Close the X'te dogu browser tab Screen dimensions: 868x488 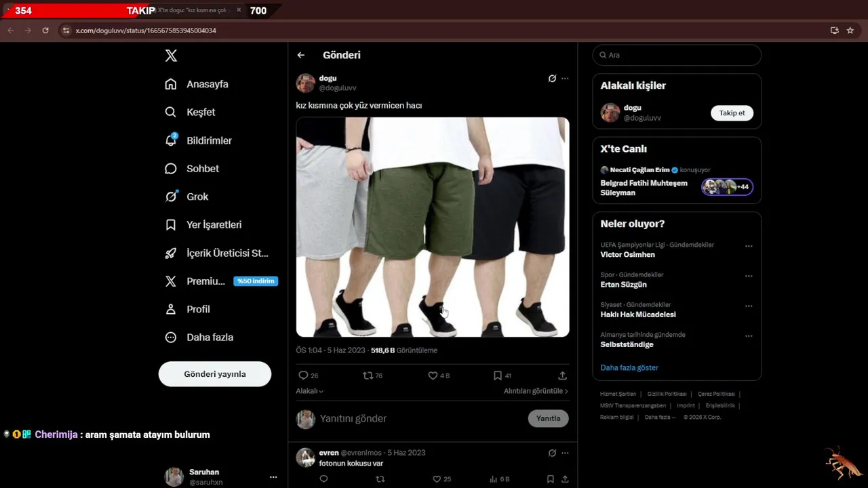(239, 10)
